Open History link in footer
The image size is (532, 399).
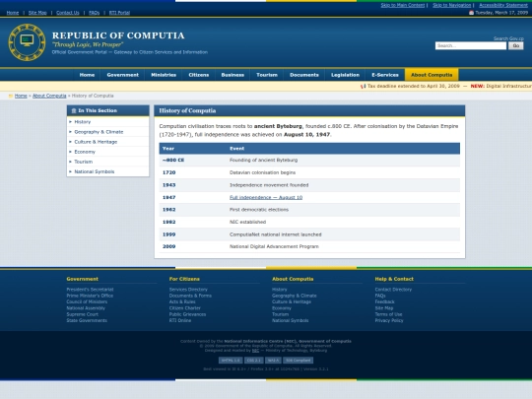279,290
